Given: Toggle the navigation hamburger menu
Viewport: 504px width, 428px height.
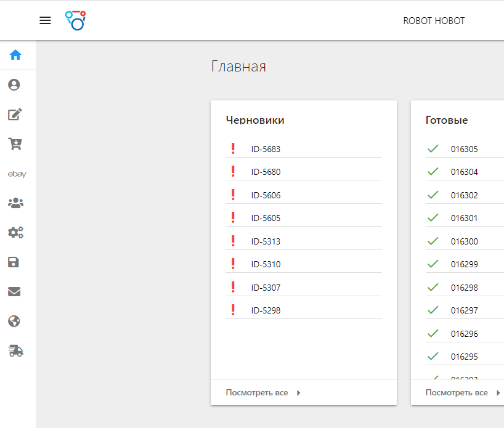Looking at the screenshot, I should (x=45, y=20).
